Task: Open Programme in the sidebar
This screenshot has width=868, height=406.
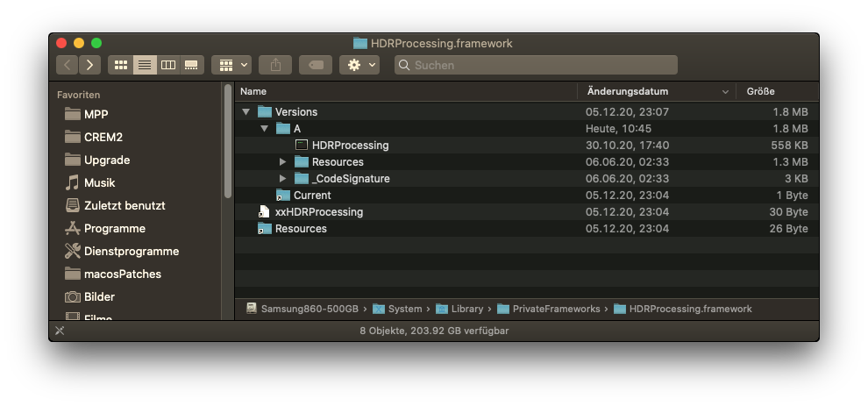Action: point(114,228)
